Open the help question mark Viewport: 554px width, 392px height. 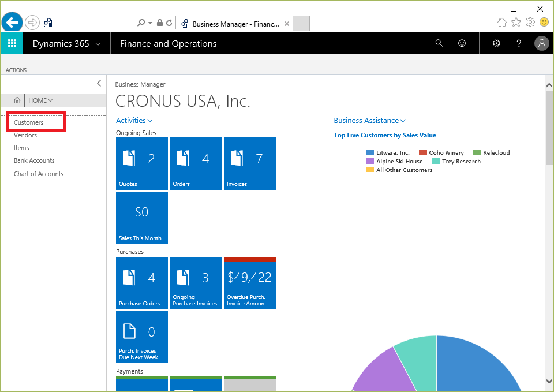tap(519, 43)
